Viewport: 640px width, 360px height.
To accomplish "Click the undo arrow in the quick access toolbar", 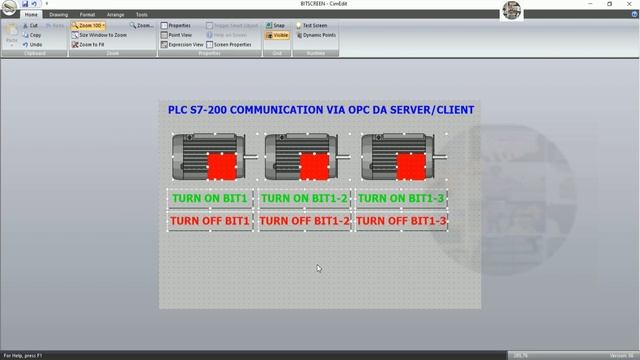I will point(34,4).
